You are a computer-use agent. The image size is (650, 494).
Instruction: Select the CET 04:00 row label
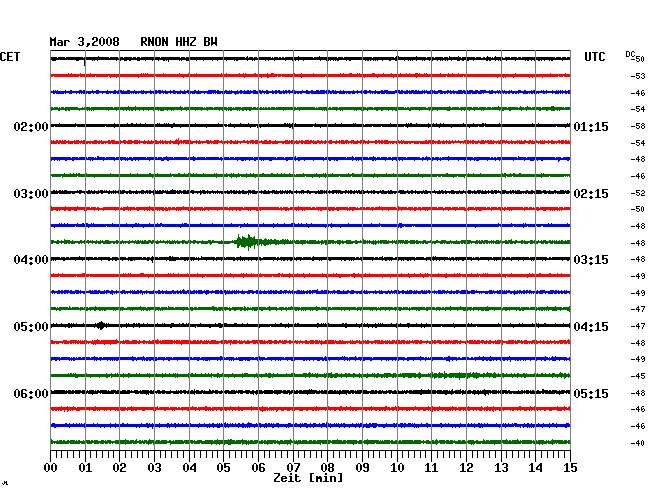click(x=31, y=260)
